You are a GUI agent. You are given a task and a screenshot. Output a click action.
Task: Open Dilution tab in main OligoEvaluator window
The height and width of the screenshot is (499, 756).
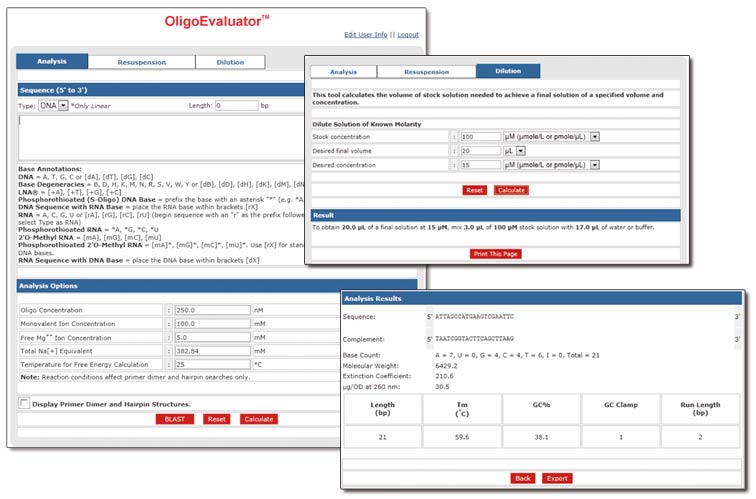(230, 62)
